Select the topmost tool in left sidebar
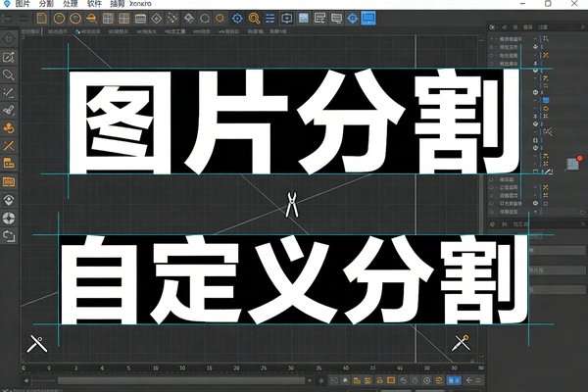The width and height of the screenshot is (588, 392). click(x=9, y=37)
